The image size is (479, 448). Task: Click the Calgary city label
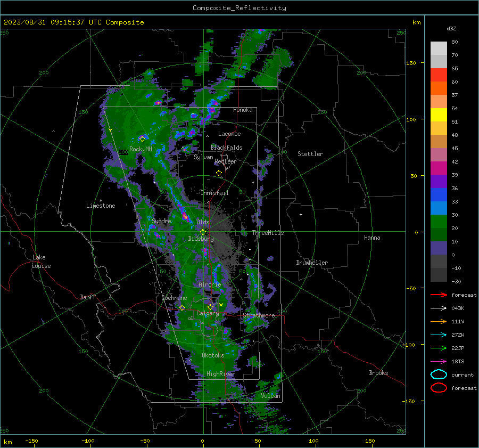point(208,313)
